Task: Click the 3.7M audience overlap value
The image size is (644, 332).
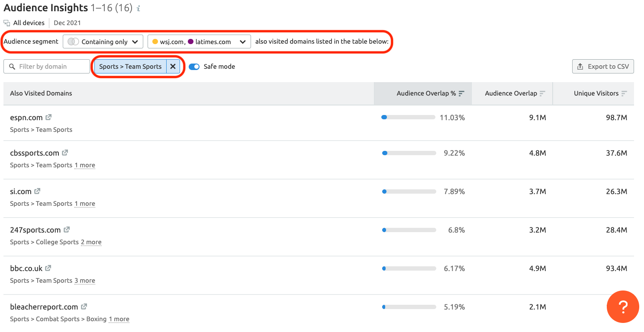Action: coord(538,191)
